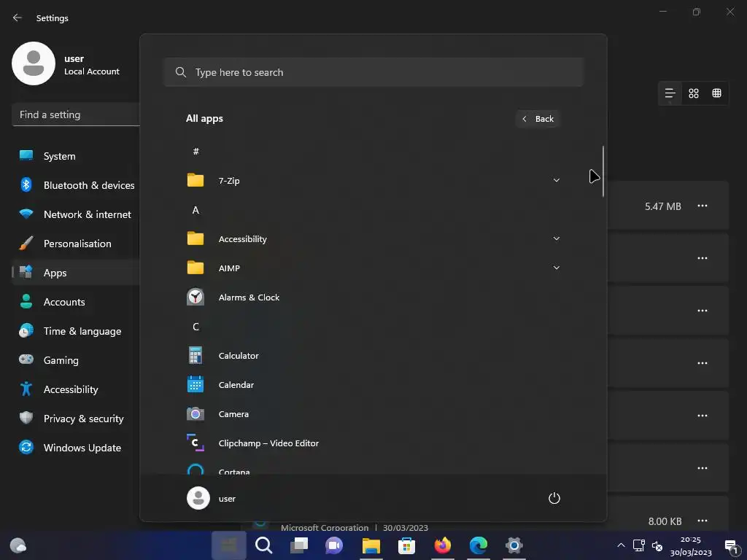Open Personalisation settings
This screenshot has height=560, width=747.
click(76, 244)
